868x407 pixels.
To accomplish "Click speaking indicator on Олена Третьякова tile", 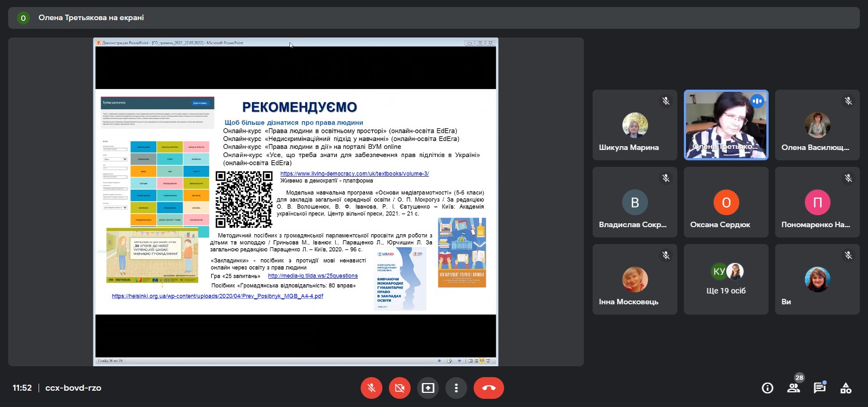I will pyautogui.click(x=757, y=101).
